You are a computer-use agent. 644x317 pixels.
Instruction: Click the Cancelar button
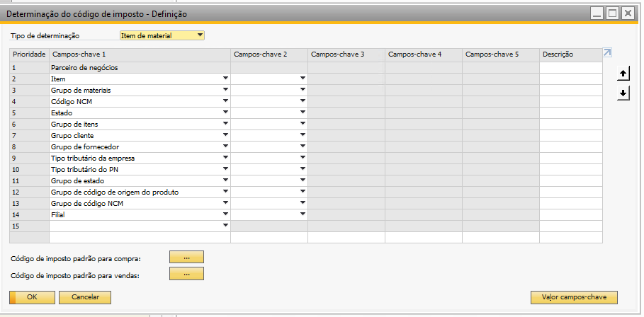[85, 298]
